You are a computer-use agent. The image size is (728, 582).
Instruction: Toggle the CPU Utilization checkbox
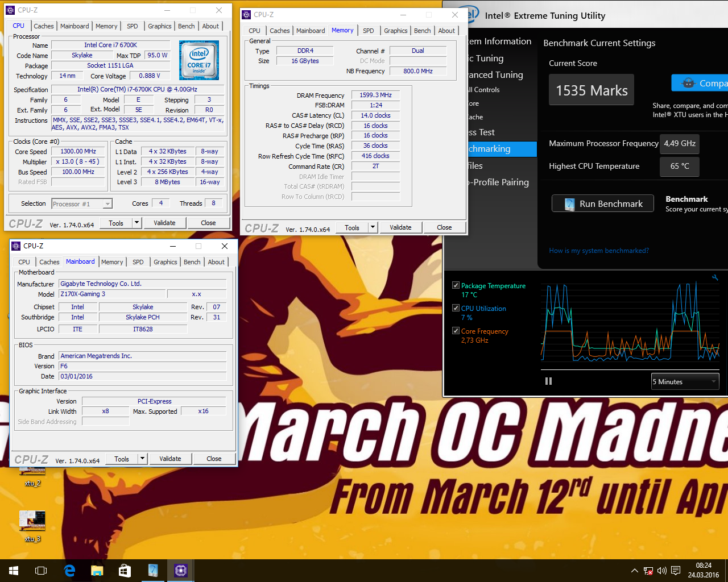tap(456, 308)
